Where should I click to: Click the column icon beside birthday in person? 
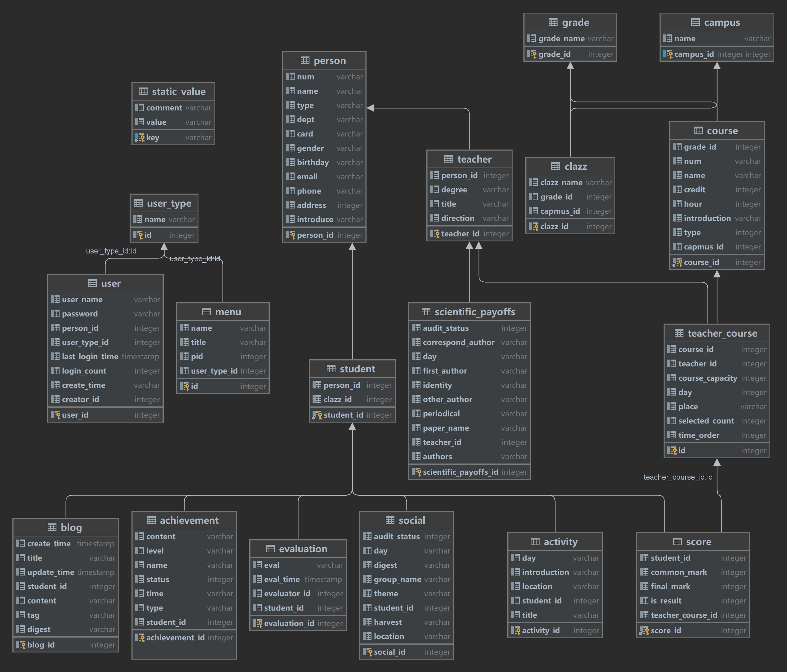(x=290, y=162)
